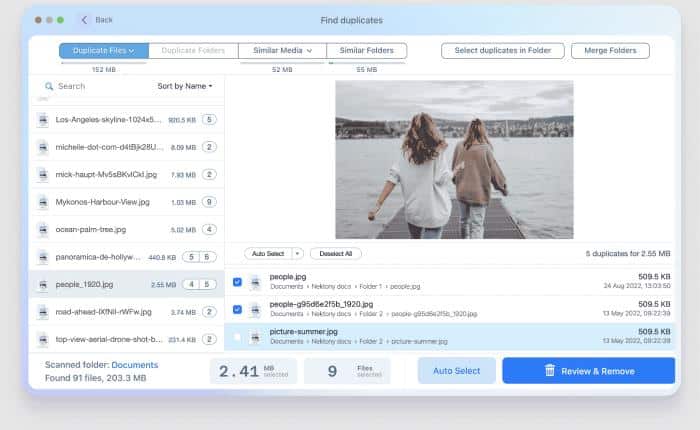Click in the Search field
Screen dimensions: 700x430
(96, 86)
